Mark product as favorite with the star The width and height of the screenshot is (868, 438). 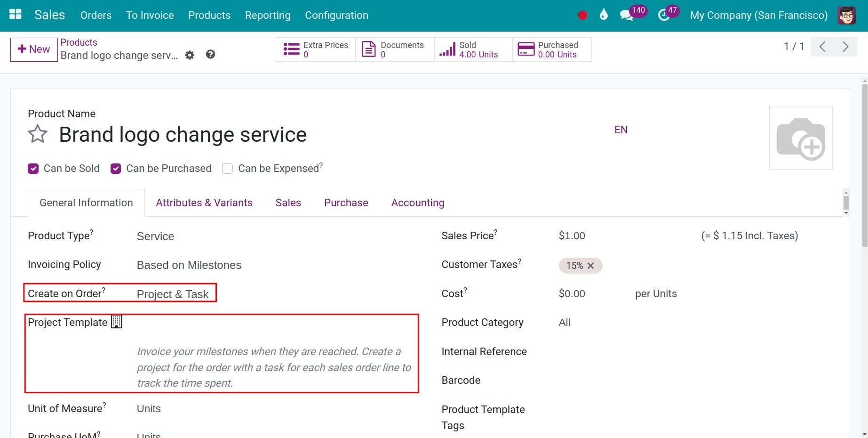coord(37,134)
